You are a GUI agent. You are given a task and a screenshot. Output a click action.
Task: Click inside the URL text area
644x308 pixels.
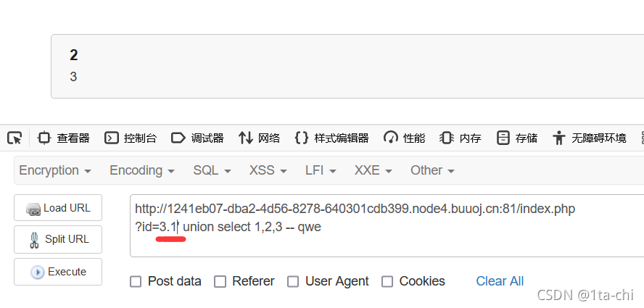point(387,226)
